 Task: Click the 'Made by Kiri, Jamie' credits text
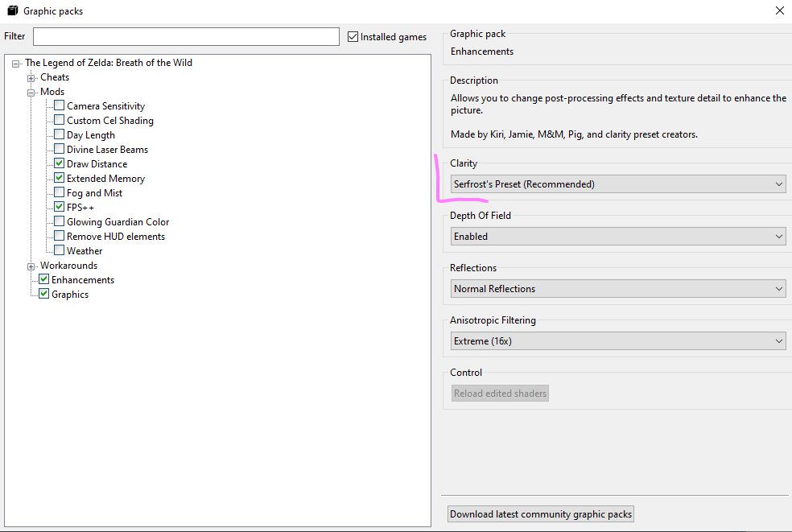pos(574,134)
